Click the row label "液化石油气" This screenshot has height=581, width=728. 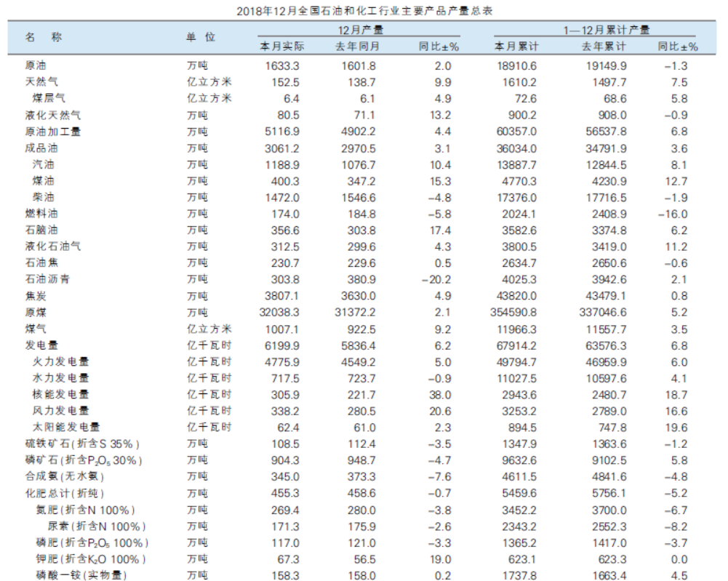[52, 247]
